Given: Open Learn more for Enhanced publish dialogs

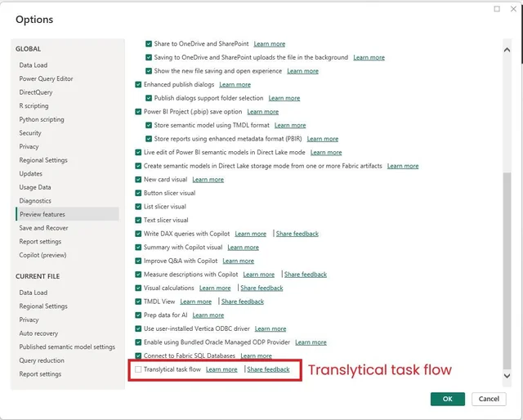Looking at the screenshot, I should pos(235,84).
